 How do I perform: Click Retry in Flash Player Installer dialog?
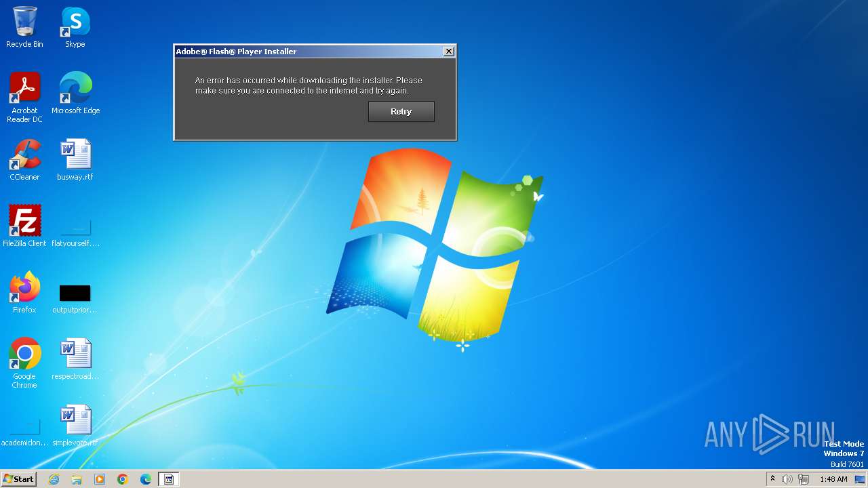(401, 112)
